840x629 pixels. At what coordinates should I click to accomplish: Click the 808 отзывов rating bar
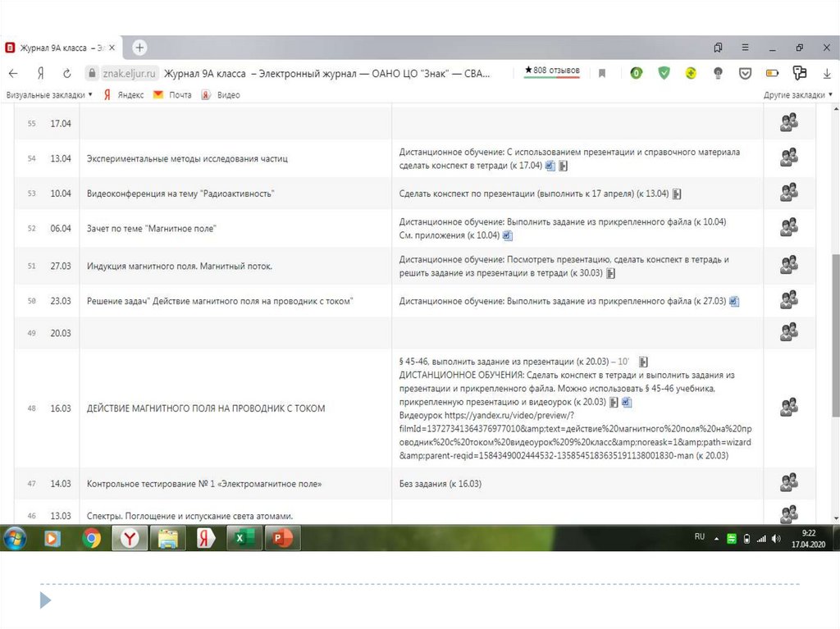click(552, 71)
